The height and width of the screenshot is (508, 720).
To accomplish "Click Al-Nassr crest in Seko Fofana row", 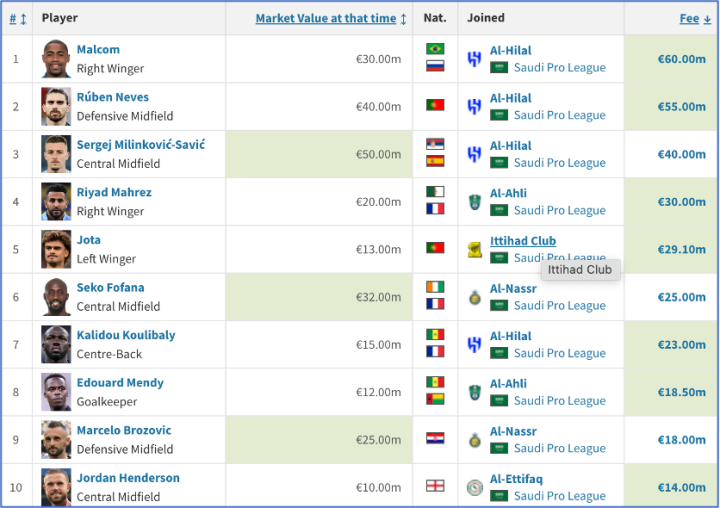I will click(474, 297).
